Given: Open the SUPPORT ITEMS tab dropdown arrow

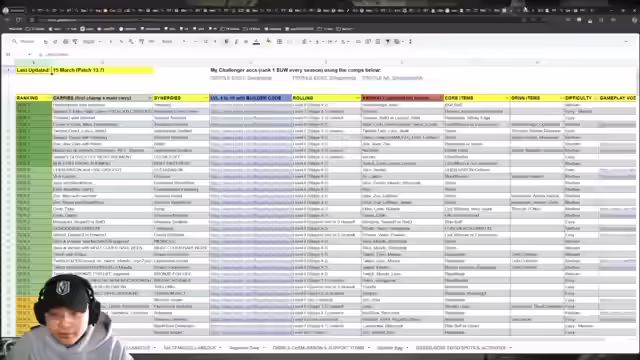Looking at the screenshot, I should [369, 348].
